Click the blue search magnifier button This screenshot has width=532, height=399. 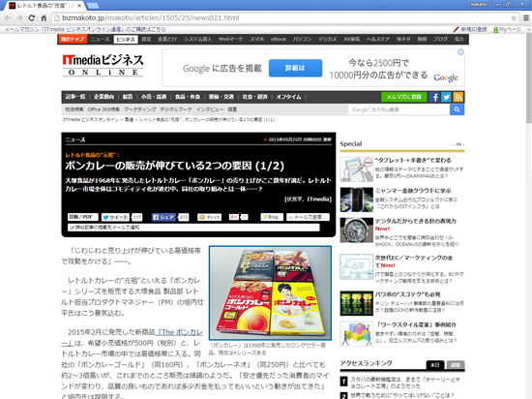(457, 109)
